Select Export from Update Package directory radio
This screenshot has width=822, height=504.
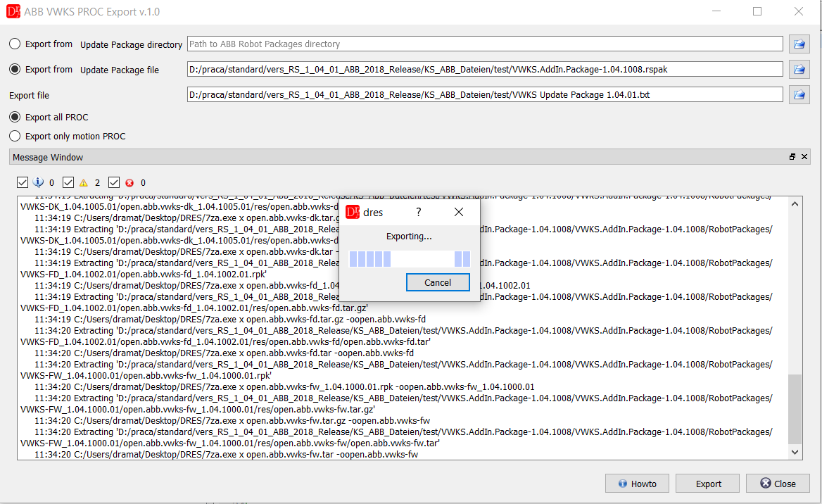click(15, 44)
